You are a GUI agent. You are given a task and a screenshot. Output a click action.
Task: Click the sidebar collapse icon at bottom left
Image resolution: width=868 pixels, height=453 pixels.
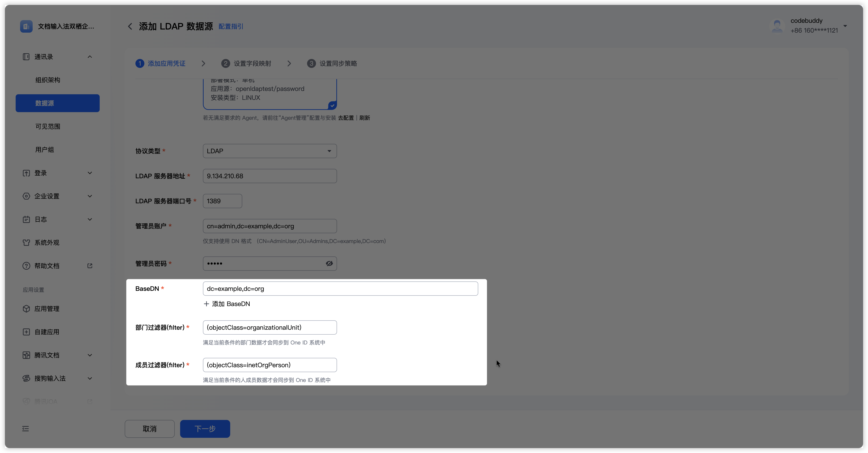point(26,429)
